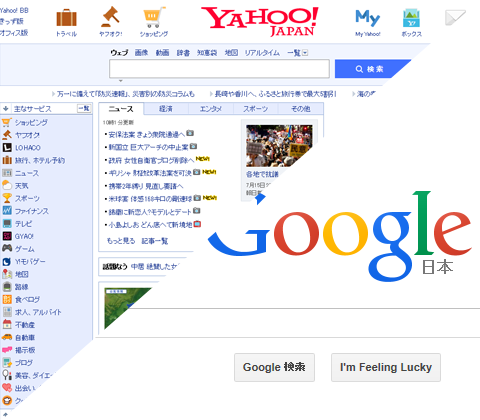Open スポーツ trophy item in the sidebar
Viewport: 480px width, 420px height.
(x=27, y=198)
